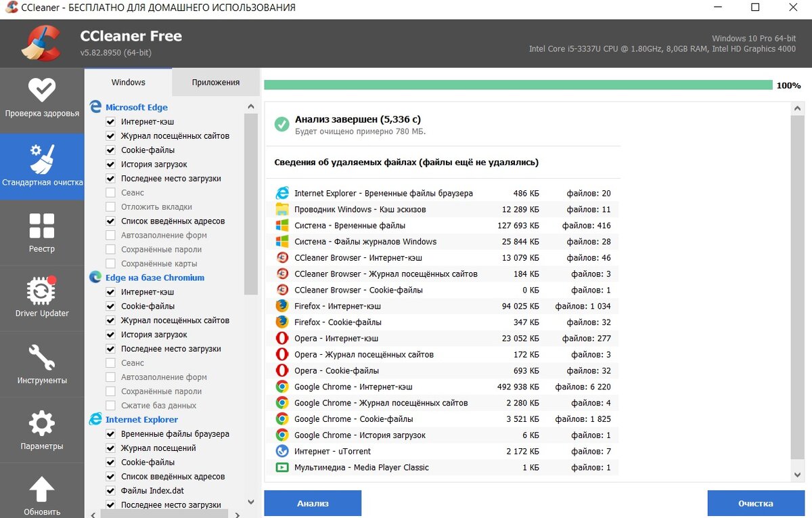Open the Health Check (Проверка здоровья) section
This screenshot has height=518, width=812.
pyautogui.click(x=42, y=99)
